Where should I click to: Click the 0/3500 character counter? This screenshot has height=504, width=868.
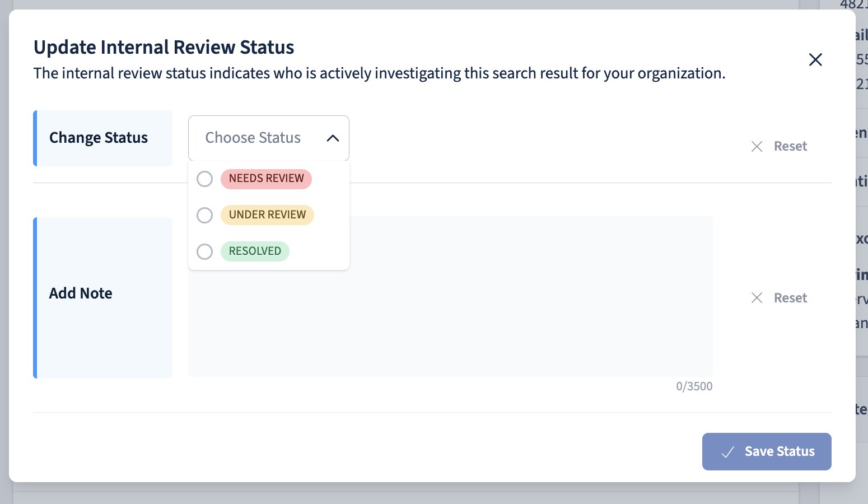pos(694,386)
